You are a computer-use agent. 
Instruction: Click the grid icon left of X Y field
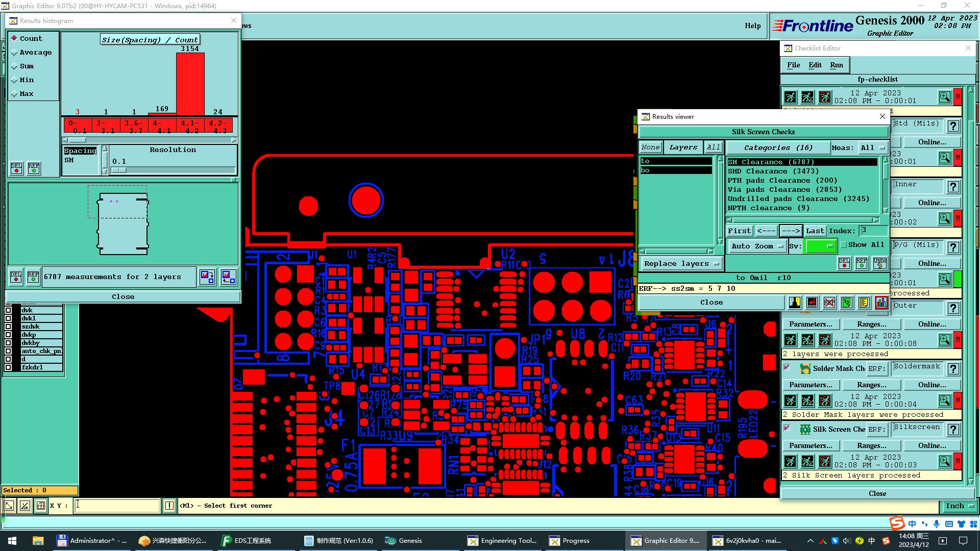tap(41, 506)
